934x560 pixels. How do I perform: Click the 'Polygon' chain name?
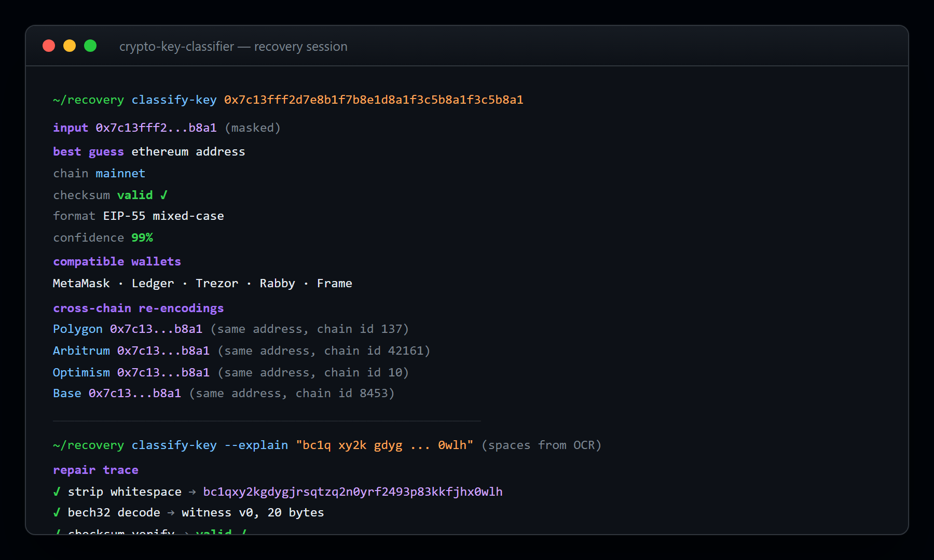pos(78,329)
